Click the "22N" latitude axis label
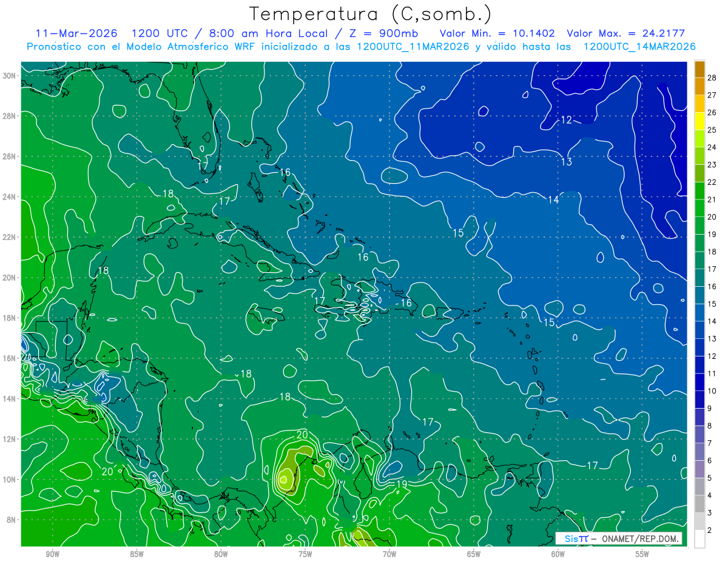 click(x=10, y=237)
